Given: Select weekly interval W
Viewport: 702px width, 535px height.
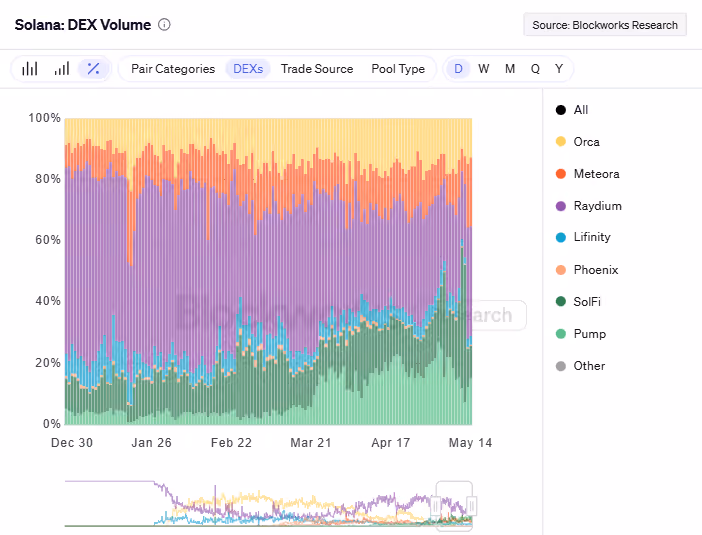Looking at the screenshot, I should point(484,69).
